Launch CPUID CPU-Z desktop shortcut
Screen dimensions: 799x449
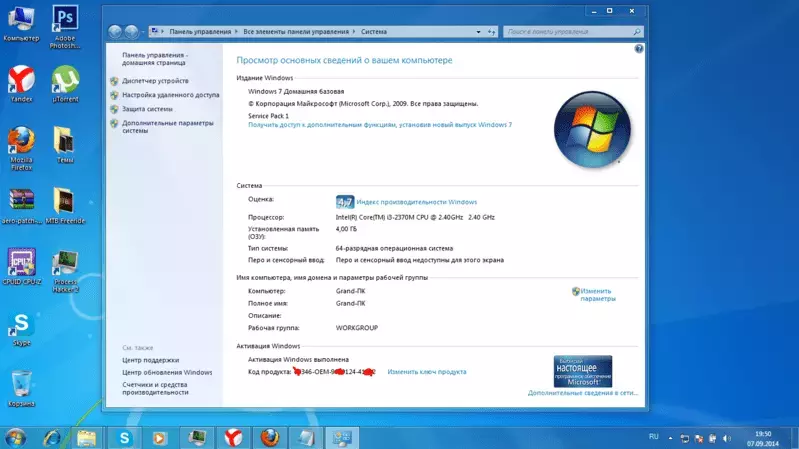pyautogui.click(x=21, y=266)
